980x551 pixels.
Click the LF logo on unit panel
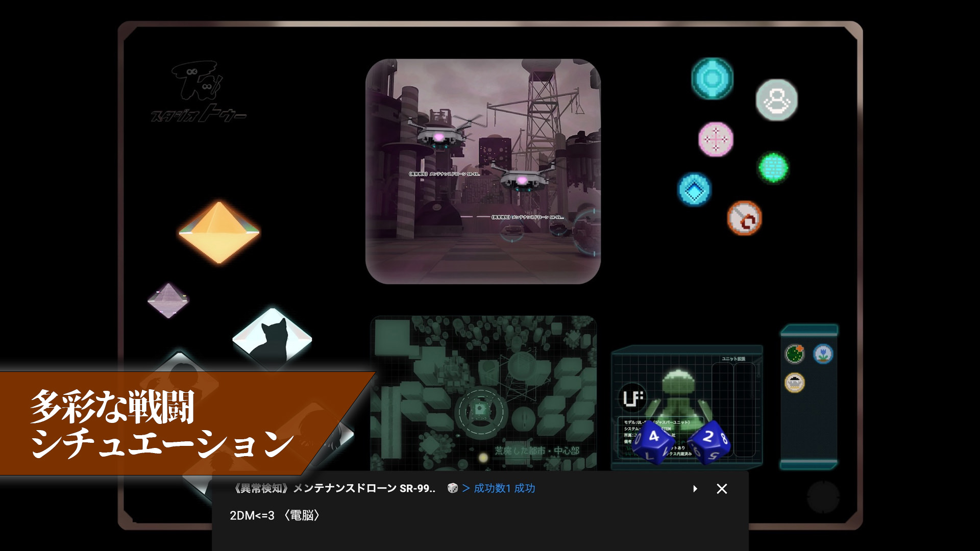[632, 397]
